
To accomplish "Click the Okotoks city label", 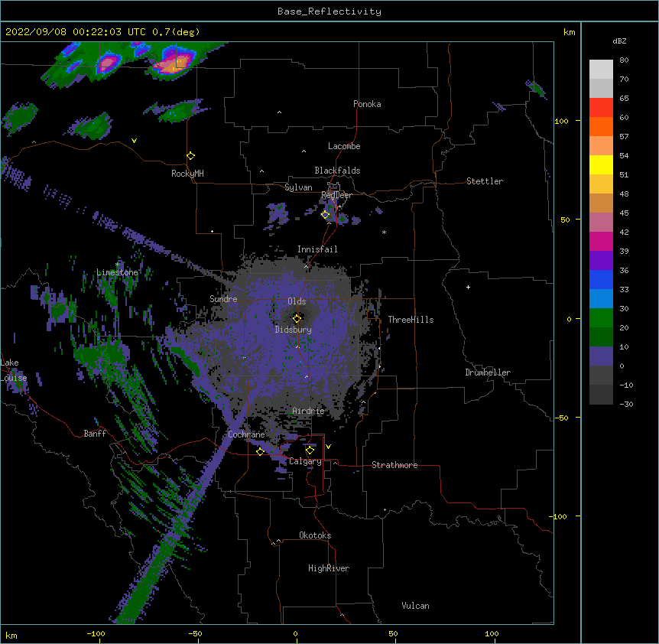I will 315,535.
